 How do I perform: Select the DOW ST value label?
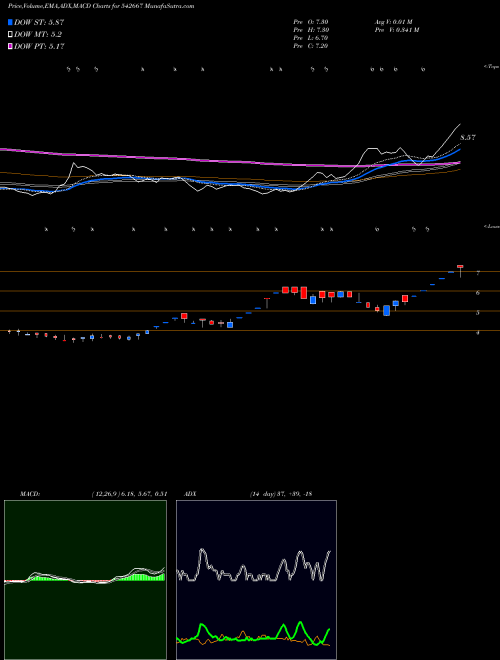point(39,22)
